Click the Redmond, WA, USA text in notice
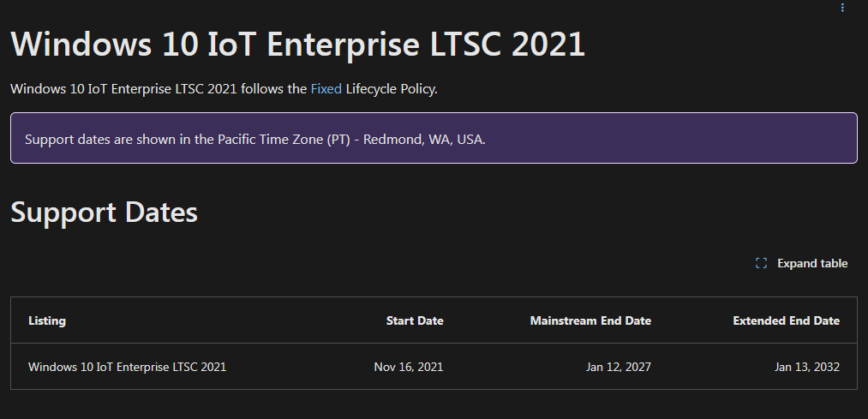 click(424, 140)
